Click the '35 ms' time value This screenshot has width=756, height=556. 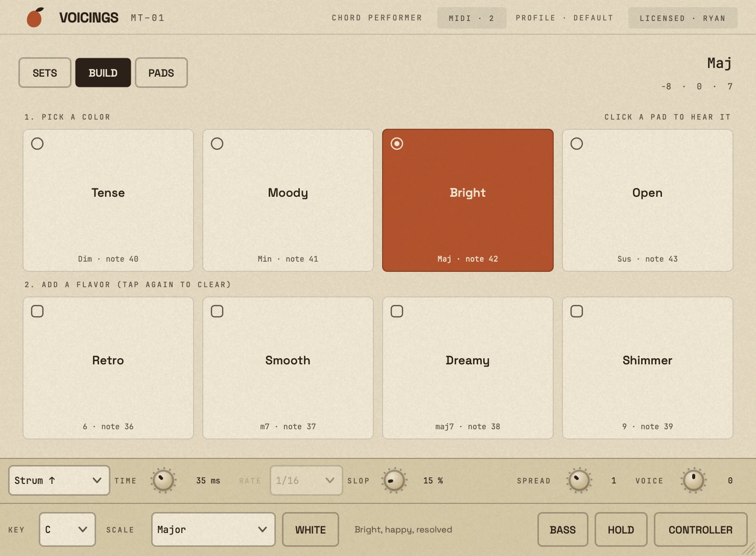click(208, 481)
